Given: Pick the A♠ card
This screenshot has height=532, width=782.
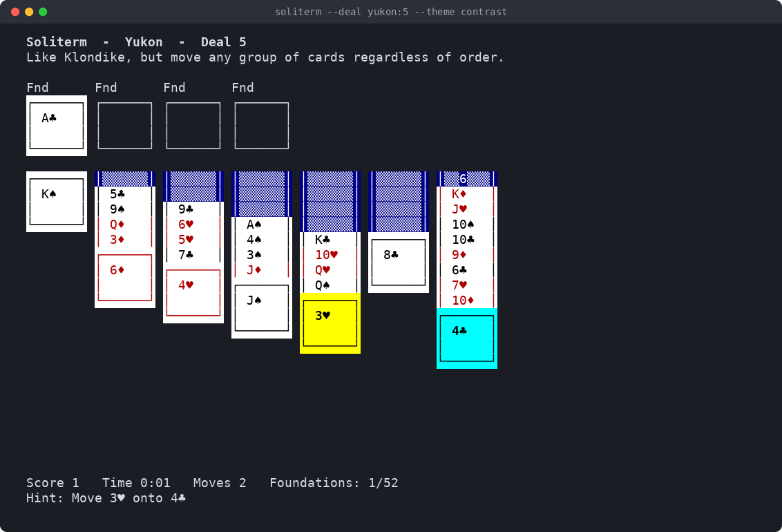Looking at the screenshot, I should 261,225.
